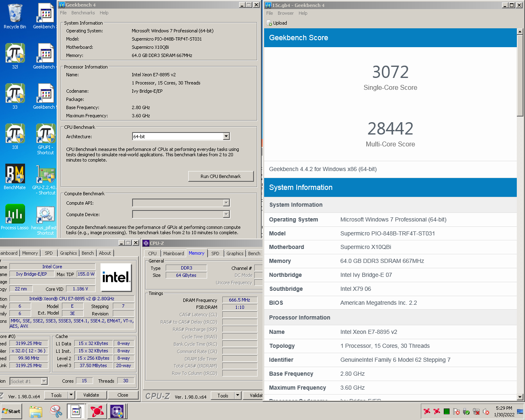Click Validate in left CPU-Z window
The height and width of the screenshot is (420, 525).
pyautogui.click(x=91, y=395)
